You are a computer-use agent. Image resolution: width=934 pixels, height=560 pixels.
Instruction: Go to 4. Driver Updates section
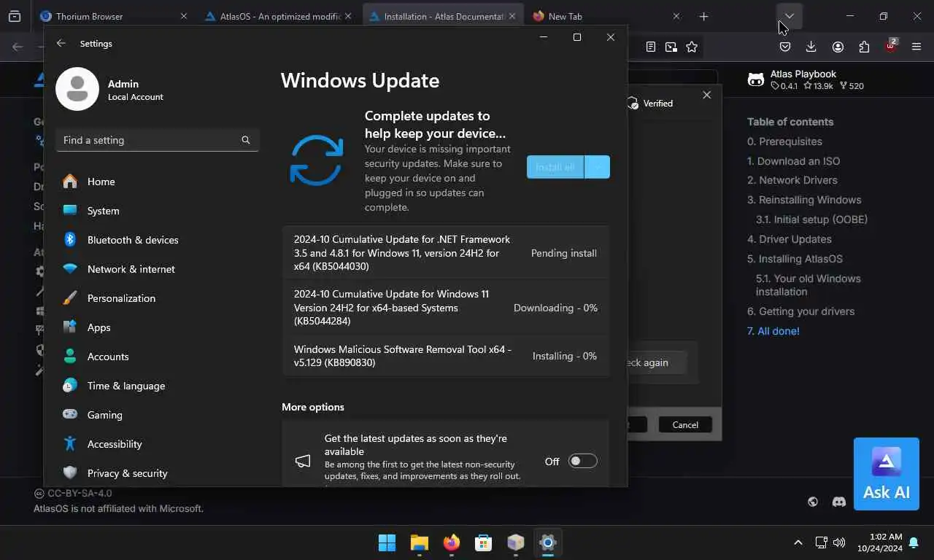789,239
